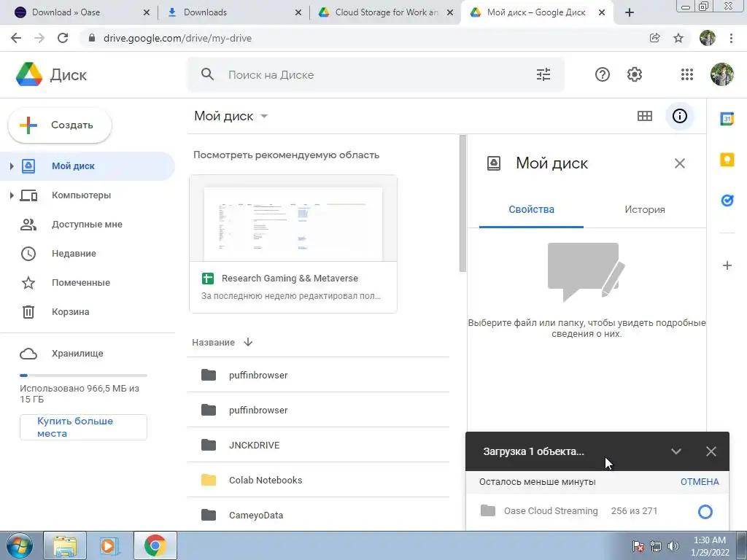Open Google Tasks side panel
This screenshot has width=747, height=560.
(727, 201)
